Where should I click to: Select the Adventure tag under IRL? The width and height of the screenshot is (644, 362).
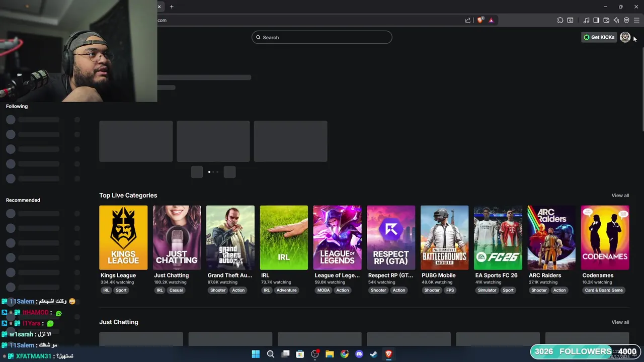click(287, 290)
